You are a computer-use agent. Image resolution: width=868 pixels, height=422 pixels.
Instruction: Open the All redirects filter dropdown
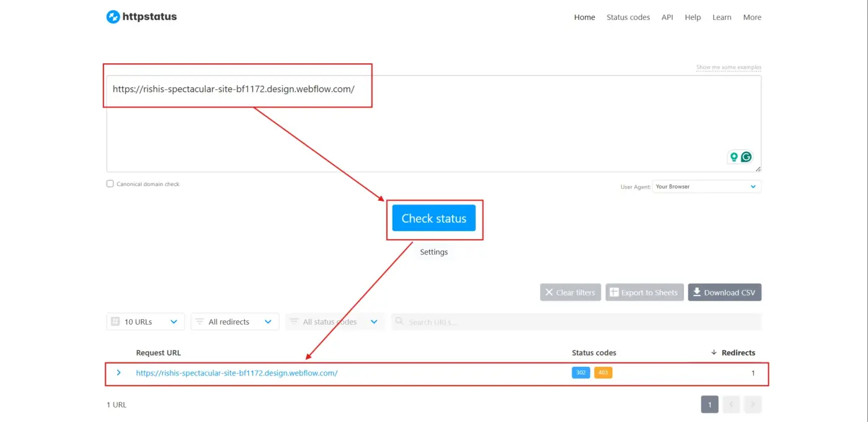[x=235, y=322]
